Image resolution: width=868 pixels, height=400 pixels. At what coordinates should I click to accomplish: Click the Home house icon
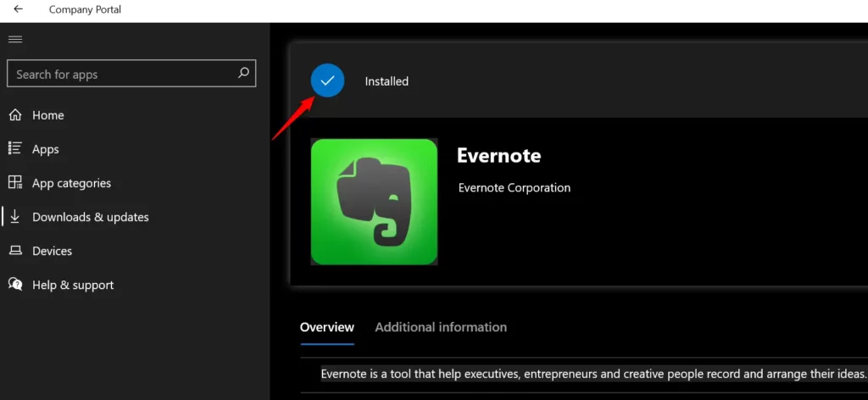(x=15, y=115)
